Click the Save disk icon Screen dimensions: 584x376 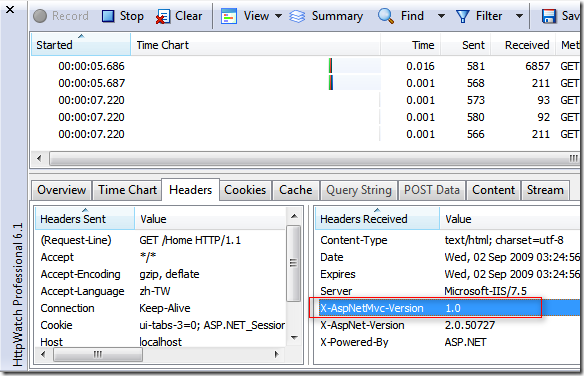click(549, 16)
